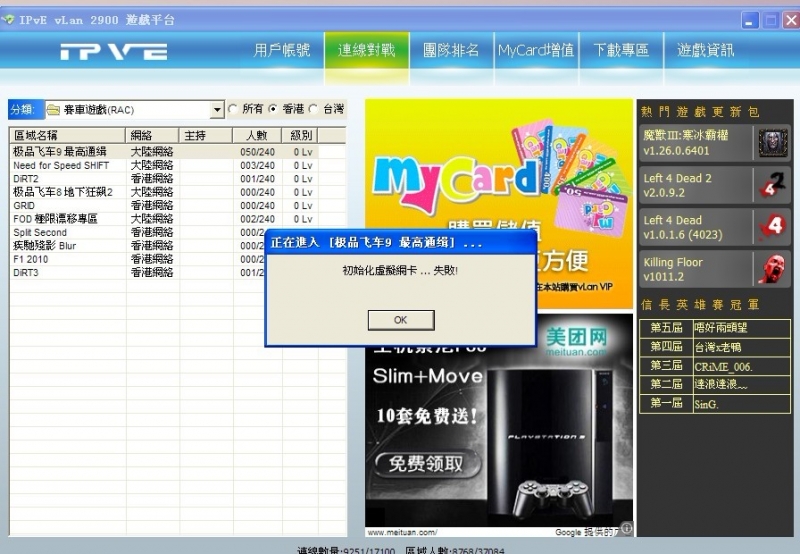This screenshot has width=800, height=554.
Task: Sort by the 主持 column header
Action: 206,135
